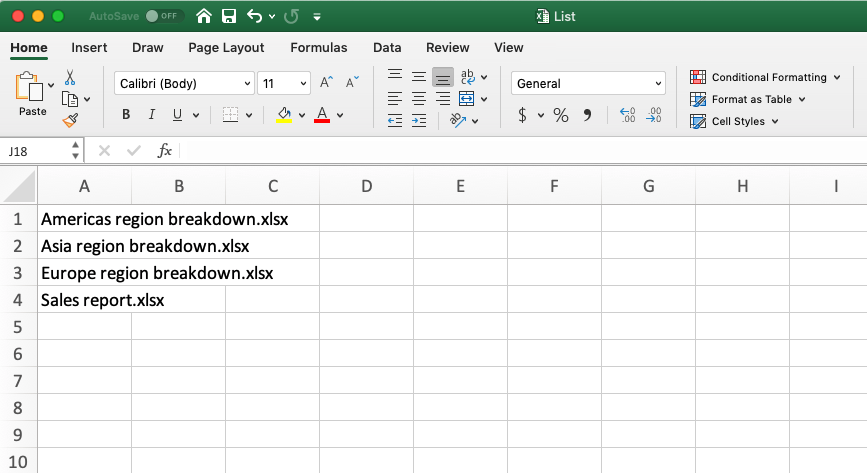
Task: Apply the yellow fill color
Action: click(283, 115)
